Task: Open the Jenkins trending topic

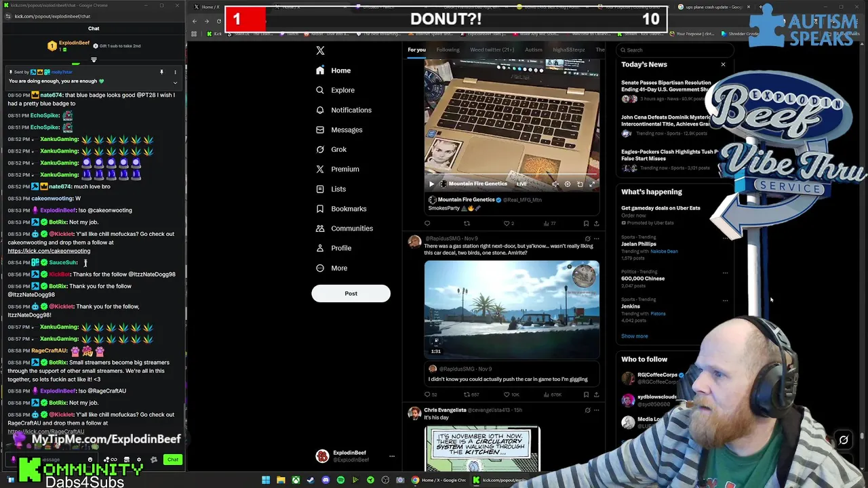Action: 631,306
